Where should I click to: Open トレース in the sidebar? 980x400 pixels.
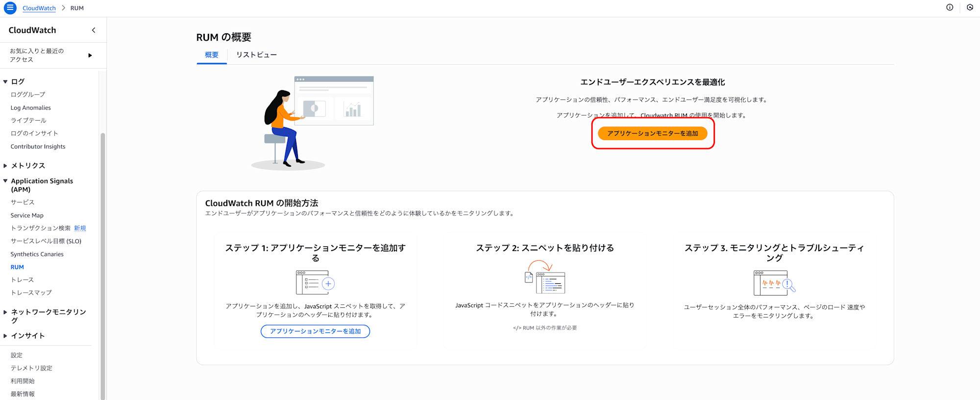[22, 279]
